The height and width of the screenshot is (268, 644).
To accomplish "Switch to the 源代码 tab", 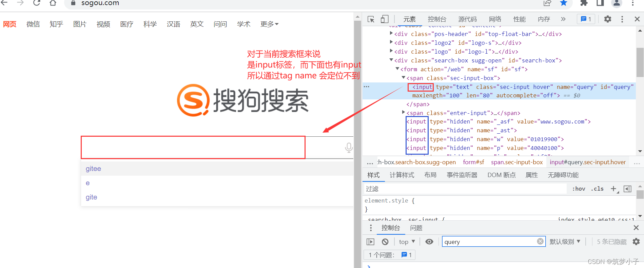I will 467,19.
